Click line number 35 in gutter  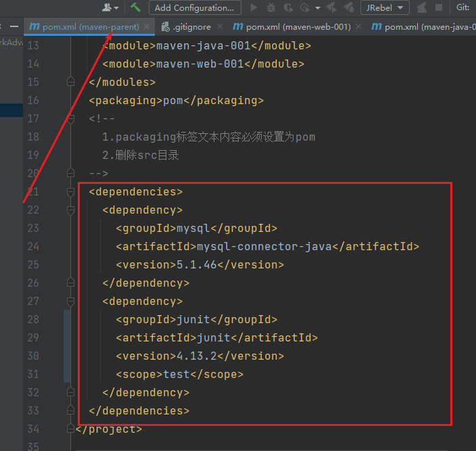tap(33, 446)
